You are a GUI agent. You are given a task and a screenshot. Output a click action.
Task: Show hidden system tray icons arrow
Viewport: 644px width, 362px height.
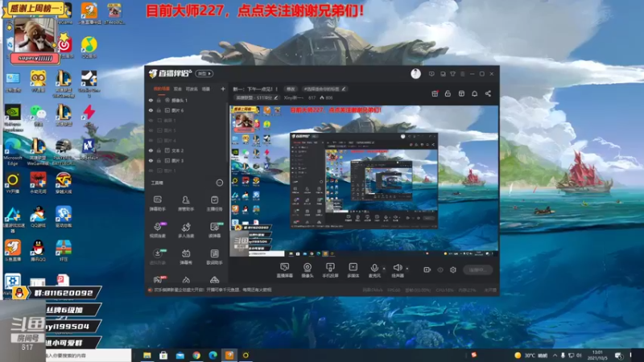click(555, 355)
